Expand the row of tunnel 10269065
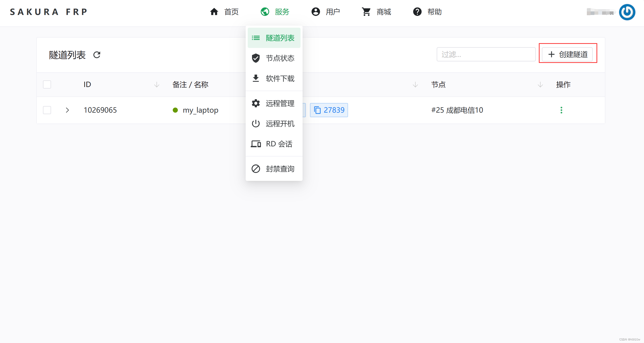Screen dimensions: 644x343 (x=67, y=110)
